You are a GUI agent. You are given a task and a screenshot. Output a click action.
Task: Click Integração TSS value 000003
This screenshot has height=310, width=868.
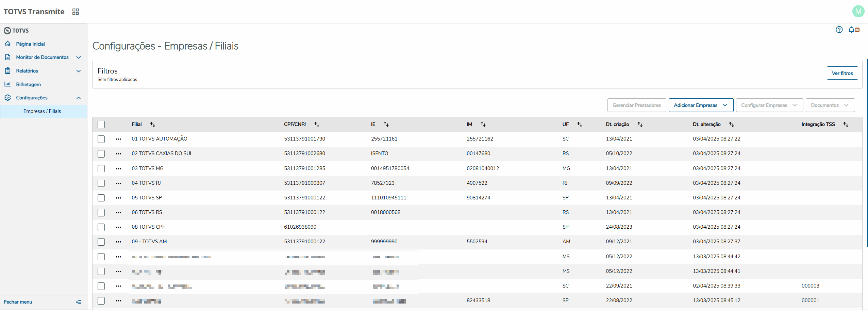810,286
